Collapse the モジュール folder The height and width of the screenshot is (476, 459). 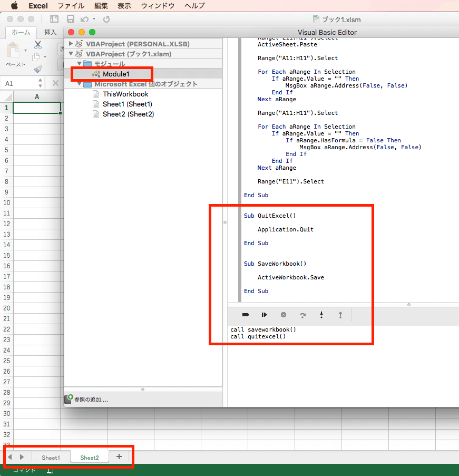[79, 64]
